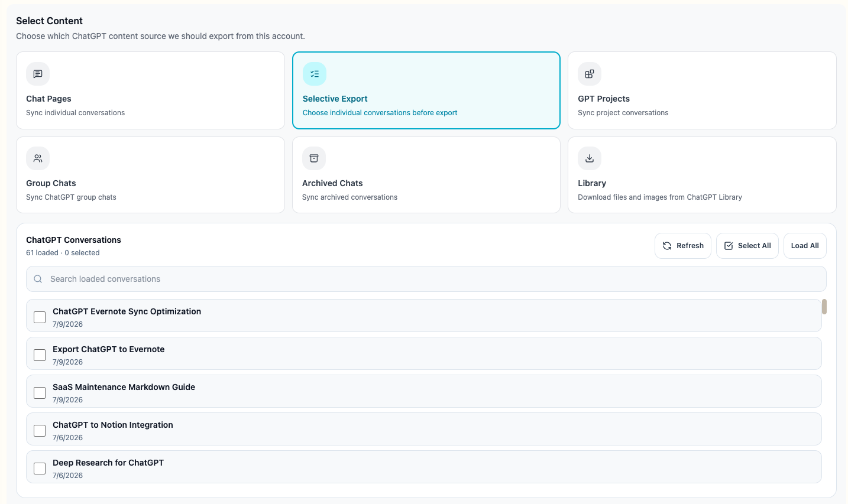Click Download files and images description text

[660, 197]
